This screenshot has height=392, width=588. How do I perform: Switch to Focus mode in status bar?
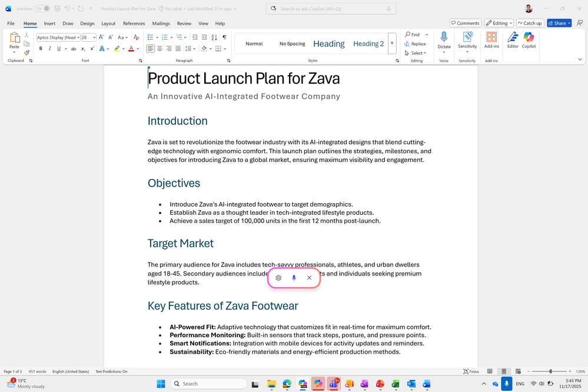click(471, 371)
